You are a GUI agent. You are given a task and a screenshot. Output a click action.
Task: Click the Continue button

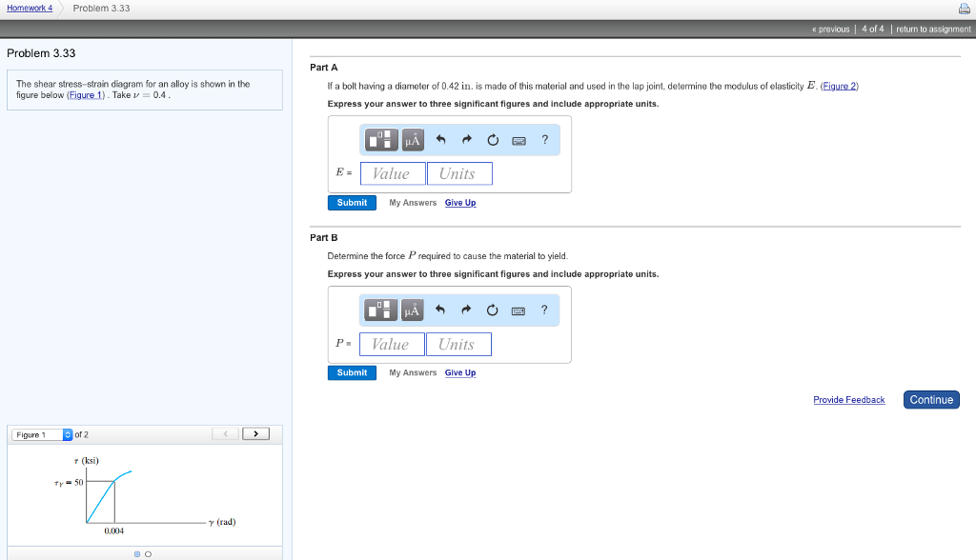pos(931,399)
